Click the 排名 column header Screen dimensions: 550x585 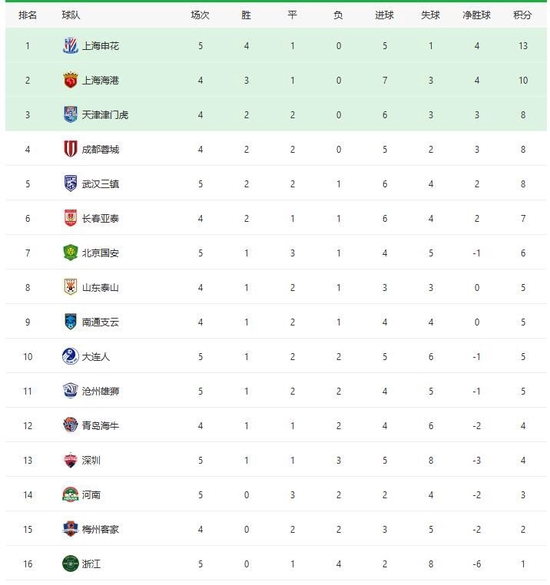click(28, 15)
